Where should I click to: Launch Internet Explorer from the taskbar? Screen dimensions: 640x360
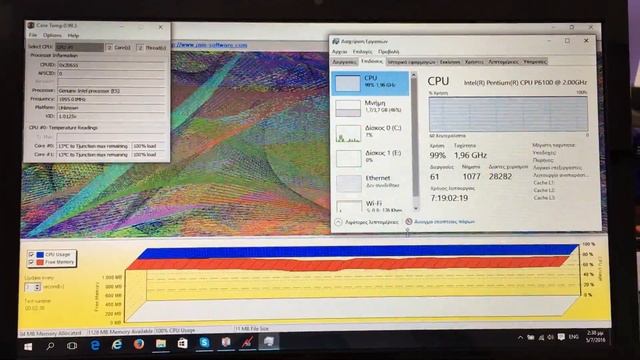(x=117, y=345)
